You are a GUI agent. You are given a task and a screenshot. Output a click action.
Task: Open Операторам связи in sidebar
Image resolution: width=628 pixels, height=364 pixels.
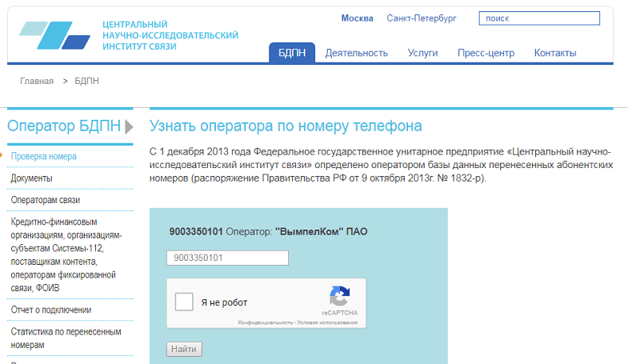coord(46,200)
